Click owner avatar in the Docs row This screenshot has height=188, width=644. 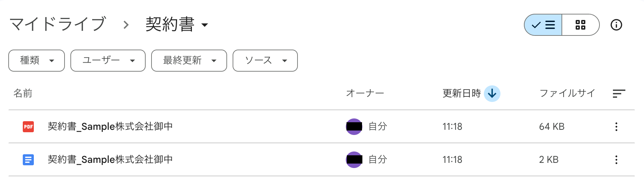(x=354, y=160)
